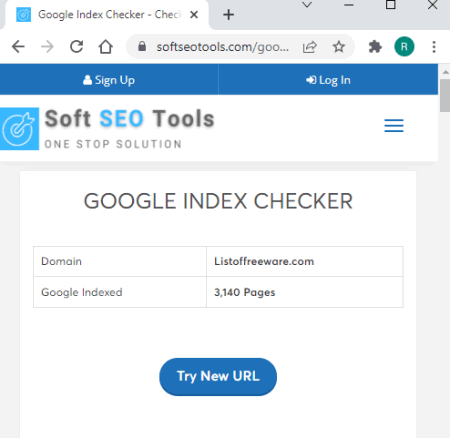Reload the current page
The width and height of the screenshot is (450, 438).
77,47
